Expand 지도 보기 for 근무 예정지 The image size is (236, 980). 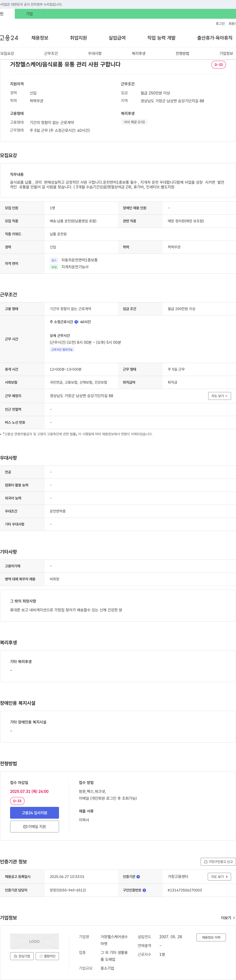(x=219, y=396)
